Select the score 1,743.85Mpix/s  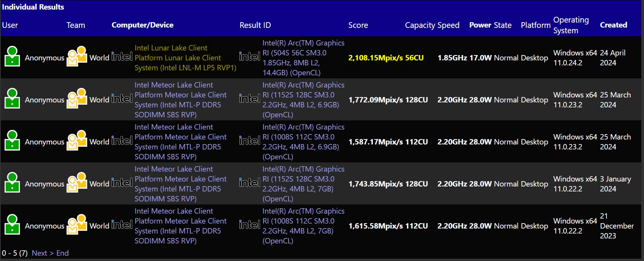pos(376,184)
